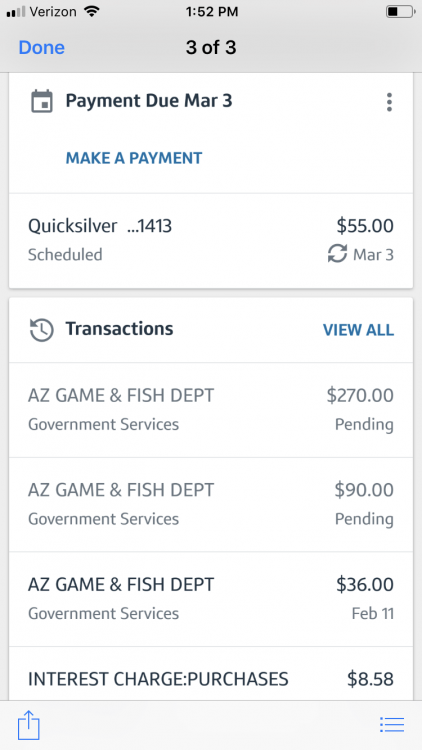Tap the 3 of 3 page title
This screenshot has height=750, width=422.
coord(211,48)
